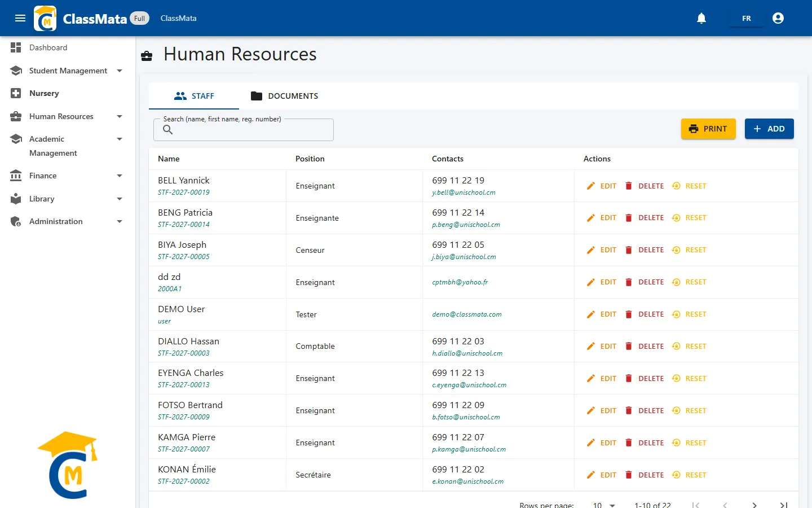Click the reset icon for BIYA Joseph
Viewport: 812px width, 508px height.
click(x=676, y=250)
